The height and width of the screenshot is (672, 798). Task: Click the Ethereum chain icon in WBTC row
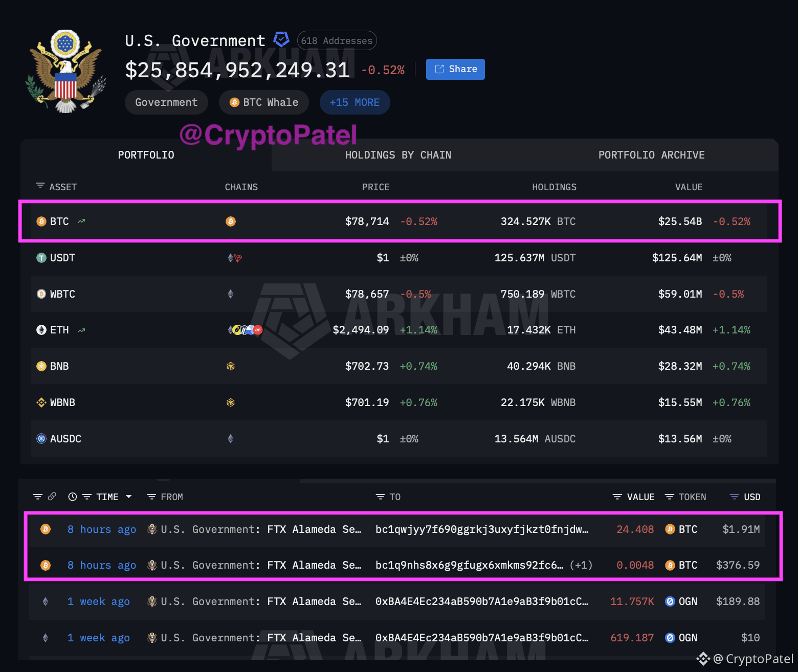click(231, 294)
